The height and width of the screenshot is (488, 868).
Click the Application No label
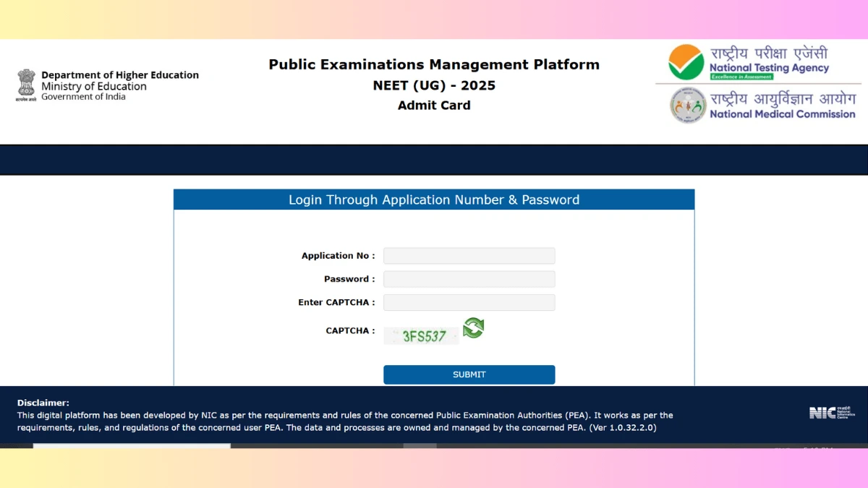coord(338,256)
